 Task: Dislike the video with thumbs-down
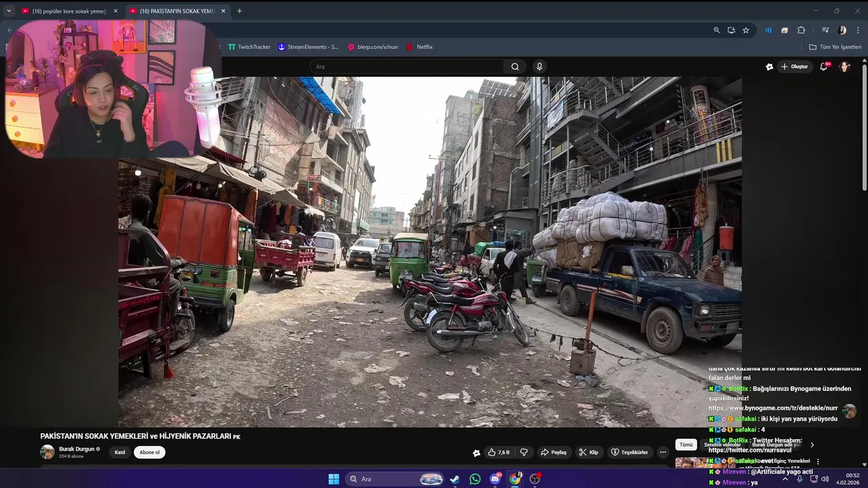(524, 452)
